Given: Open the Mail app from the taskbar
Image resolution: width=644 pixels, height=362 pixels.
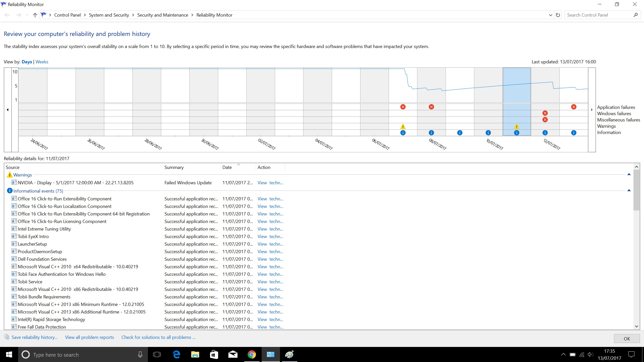Looking at the screenshot, I should (x=233, y=355).
